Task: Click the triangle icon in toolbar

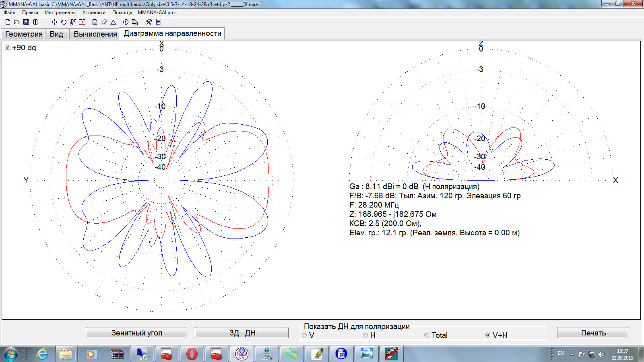Action: [114, 22]
